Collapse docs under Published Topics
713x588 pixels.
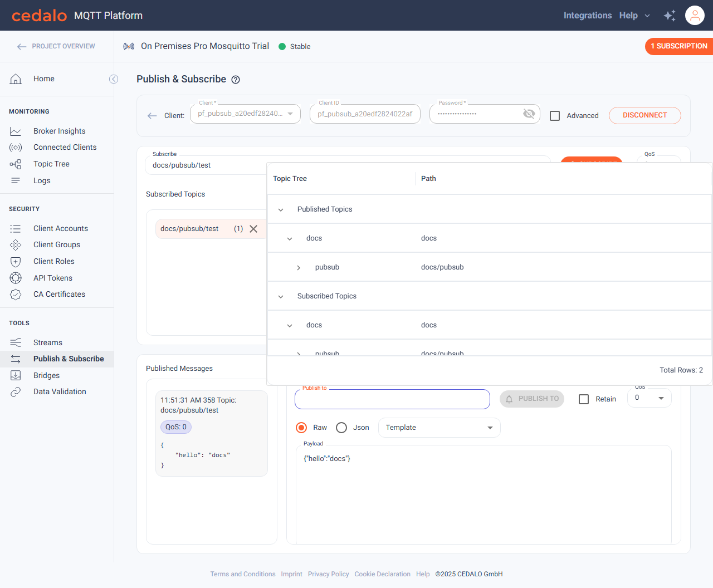coord(290,239)
